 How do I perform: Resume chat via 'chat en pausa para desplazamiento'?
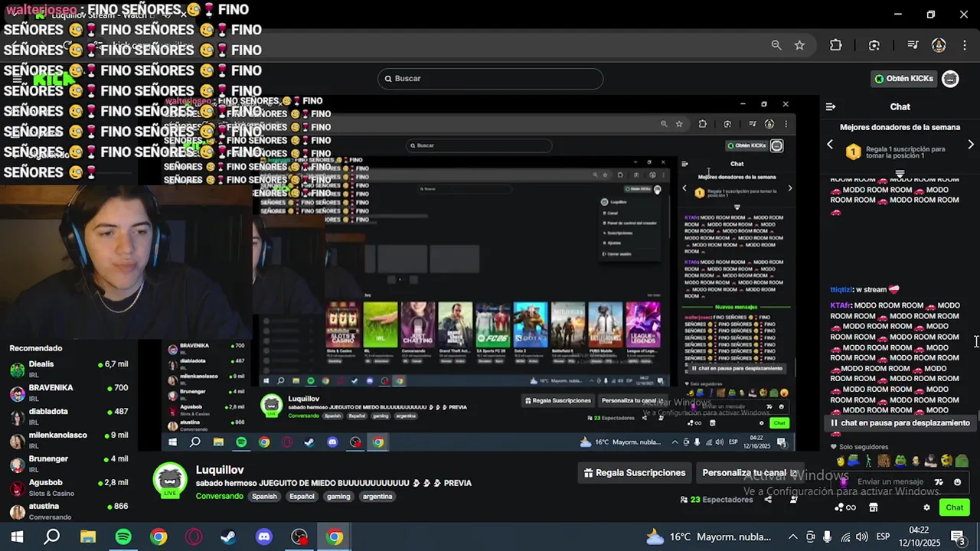click(900, 423)
